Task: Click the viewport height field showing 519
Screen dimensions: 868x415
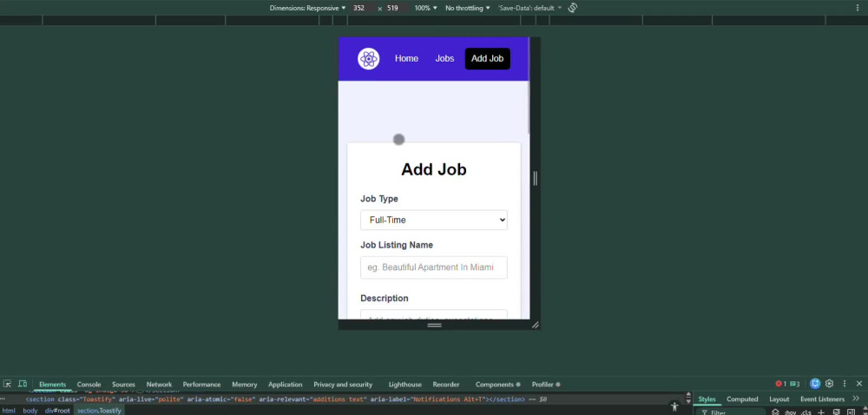Action: click(x=397, y=9)
